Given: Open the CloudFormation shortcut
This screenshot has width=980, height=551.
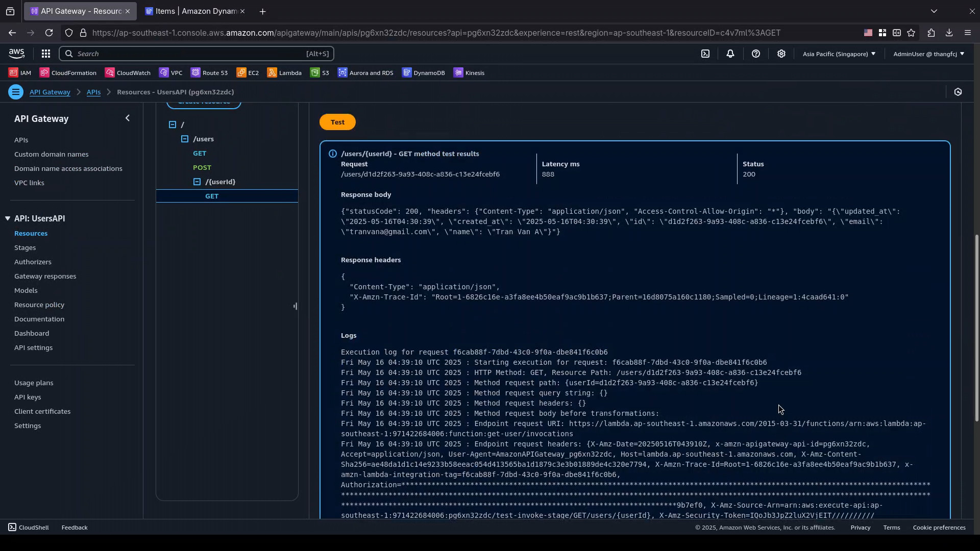Looking at the screenshot, I should pyautogui.click(x=68, y=73).
